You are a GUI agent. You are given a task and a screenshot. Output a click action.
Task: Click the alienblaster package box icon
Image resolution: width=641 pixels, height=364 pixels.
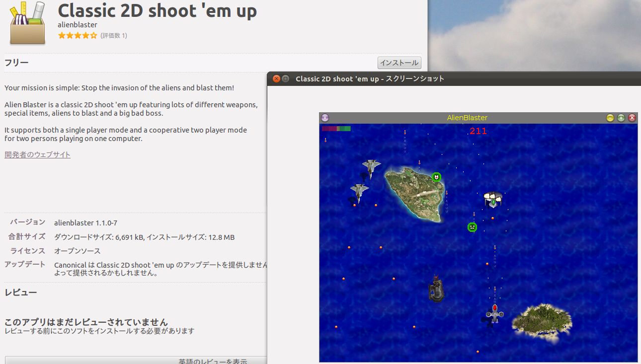28,23
